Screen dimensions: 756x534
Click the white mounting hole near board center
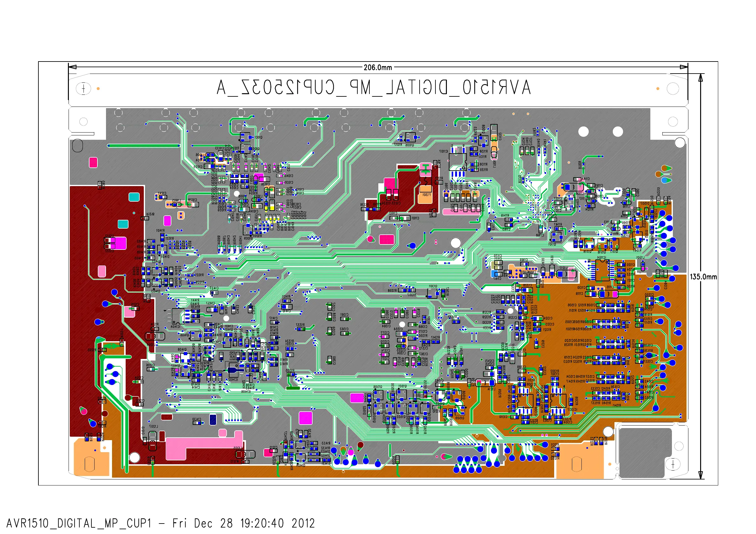pos(455,243)
